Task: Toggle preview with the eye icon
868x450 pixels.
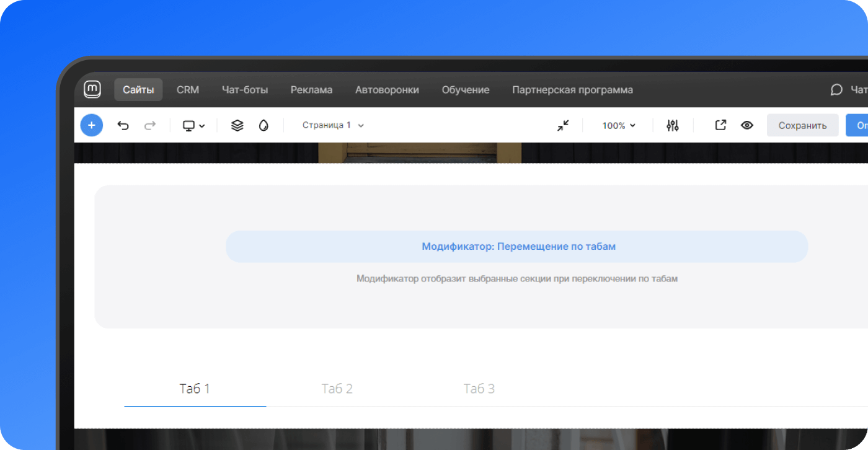Action: coord(746,125)
